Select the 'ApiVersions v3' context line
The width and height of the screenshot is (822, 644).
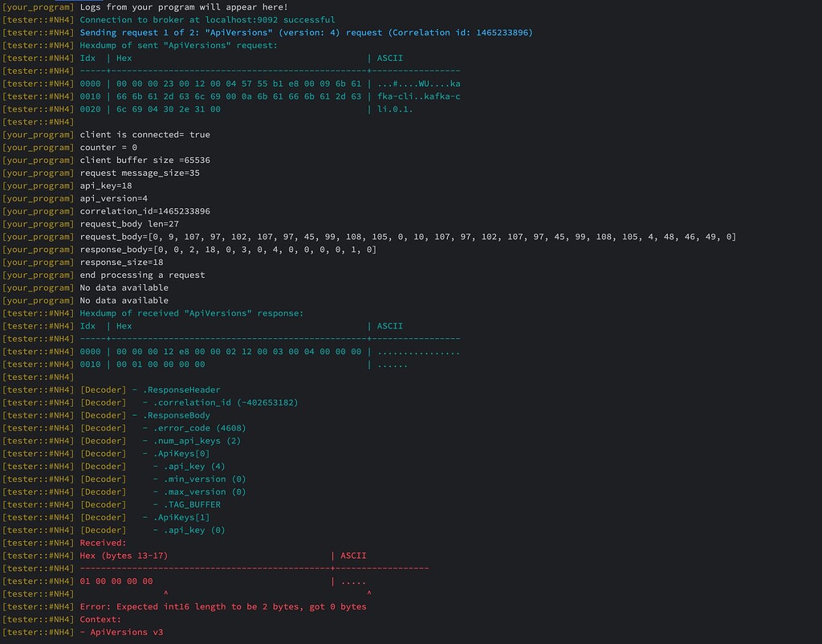tap(128, 632)
